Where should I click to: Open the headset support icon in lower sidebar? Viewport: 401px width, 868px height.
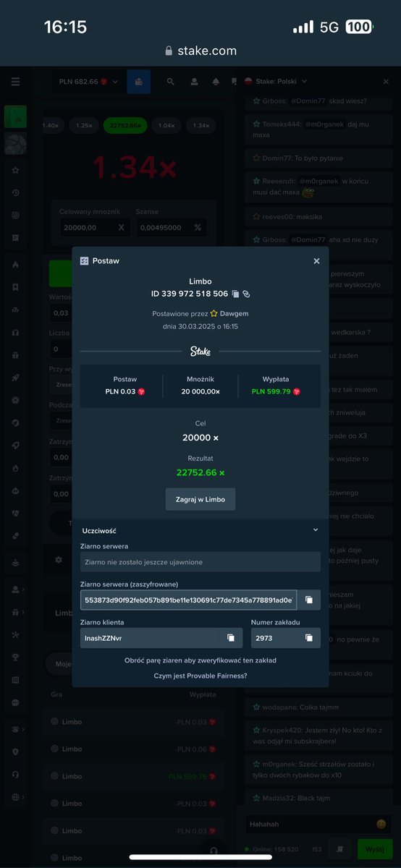pos(15,774)
